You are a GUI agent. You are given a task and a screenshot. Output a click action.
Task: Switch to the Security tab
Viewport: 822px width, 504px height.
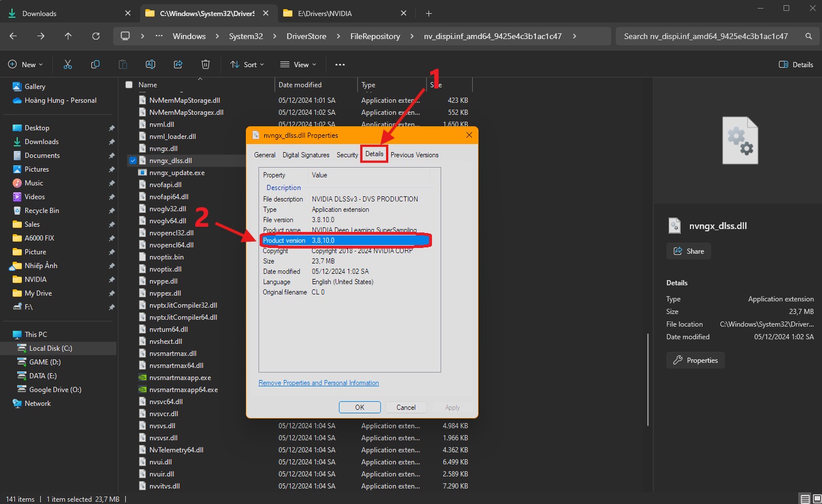(347, 155)
